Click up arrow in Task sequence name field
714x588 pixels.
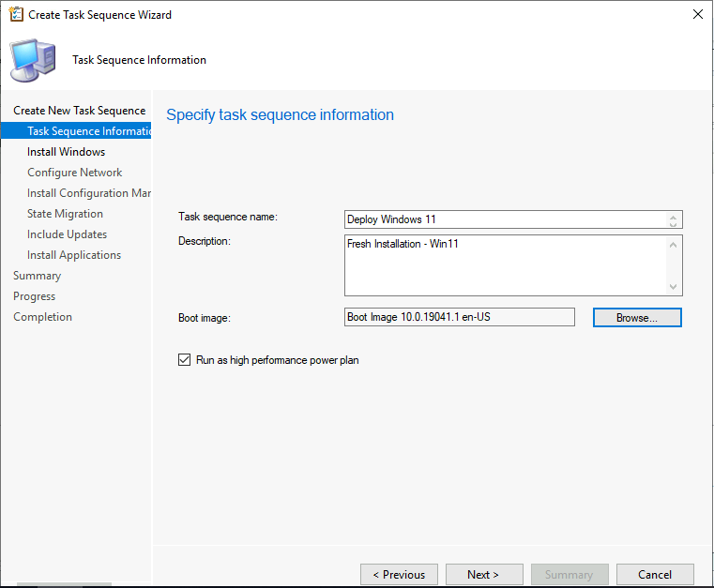click(673, 217)
